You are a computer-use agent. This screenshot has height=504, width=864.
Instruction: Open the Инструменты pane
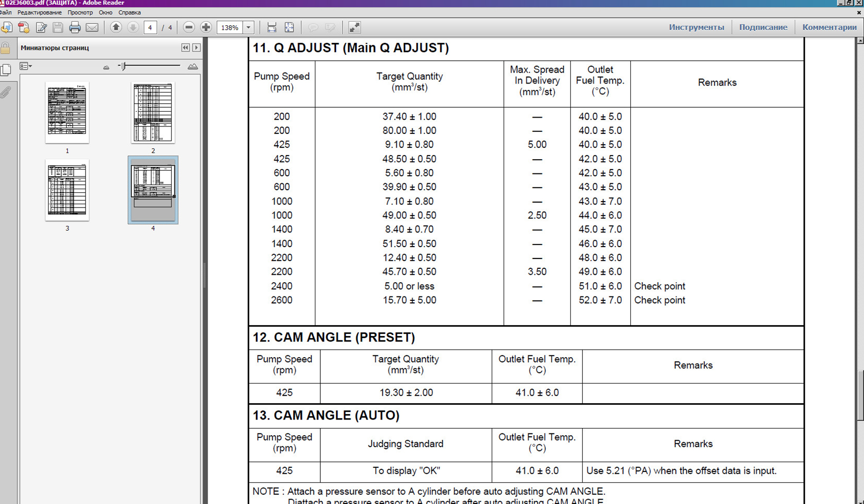pyautogui.click(x=696, y=27)
